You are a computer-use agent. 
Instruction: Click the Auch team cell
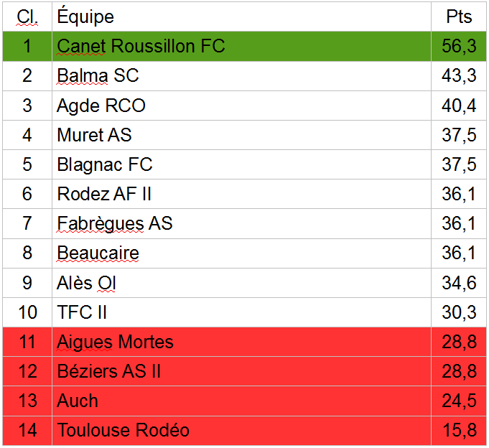78,401
